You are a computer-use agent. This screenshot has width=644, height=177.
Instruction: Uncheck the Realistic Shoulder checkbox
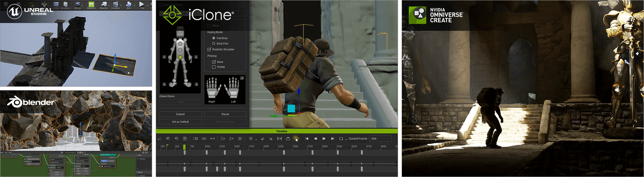coord(209,50)
